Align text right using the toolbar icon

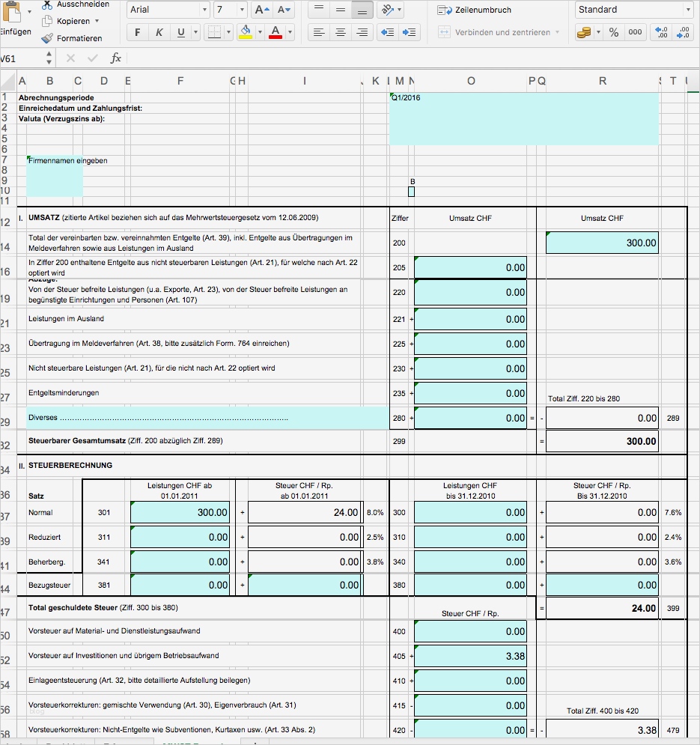click(x=362, y=33)
